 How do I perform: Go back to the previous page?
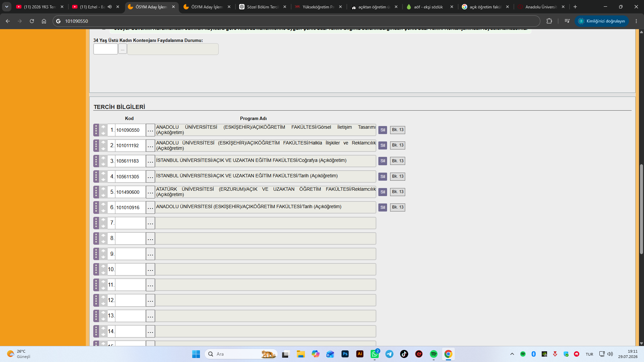(8, 21)
